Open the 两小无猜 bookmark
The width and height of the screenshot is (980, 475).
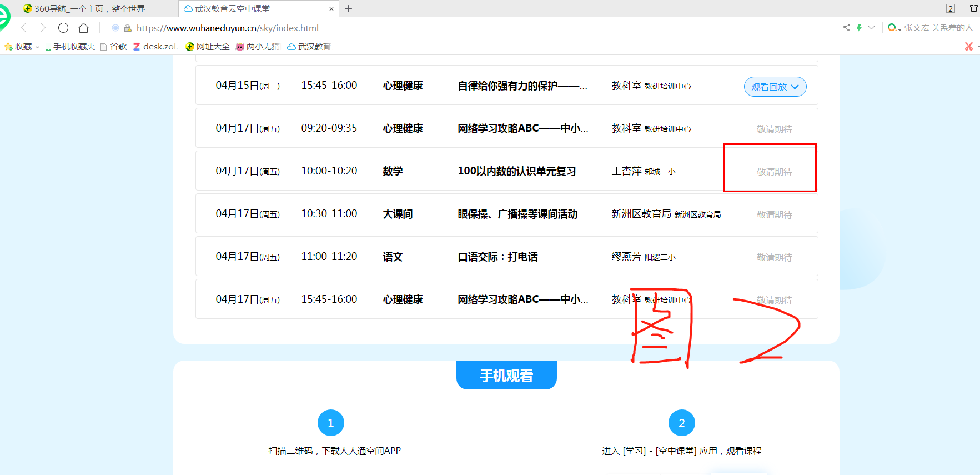click(x=258, y=47)
